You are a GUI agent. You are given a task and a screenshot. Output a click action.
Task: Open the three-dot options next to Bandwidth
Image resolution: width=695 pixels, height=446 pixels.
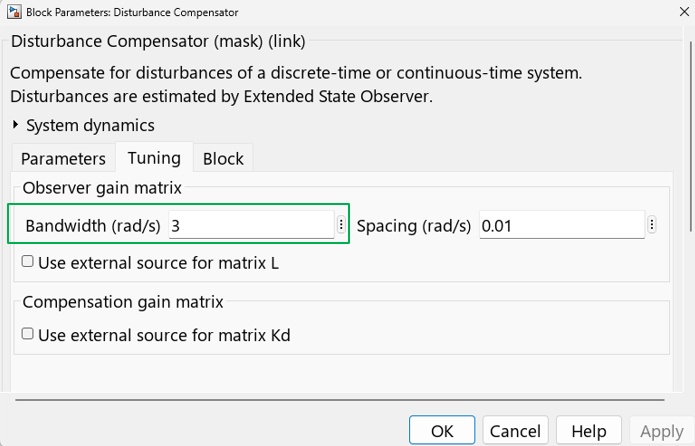(x=341, y=225)
